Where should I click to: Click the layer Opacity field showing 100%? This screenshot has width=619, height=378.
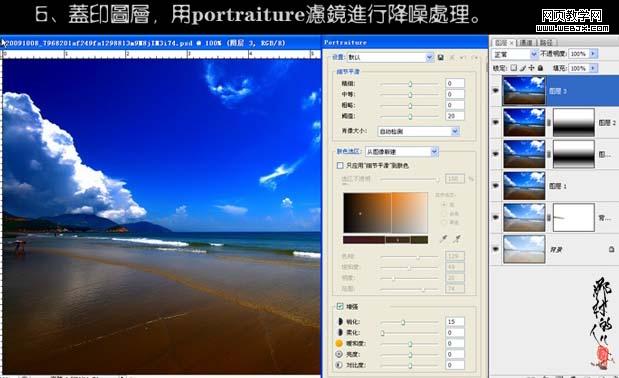coord(579,54)
